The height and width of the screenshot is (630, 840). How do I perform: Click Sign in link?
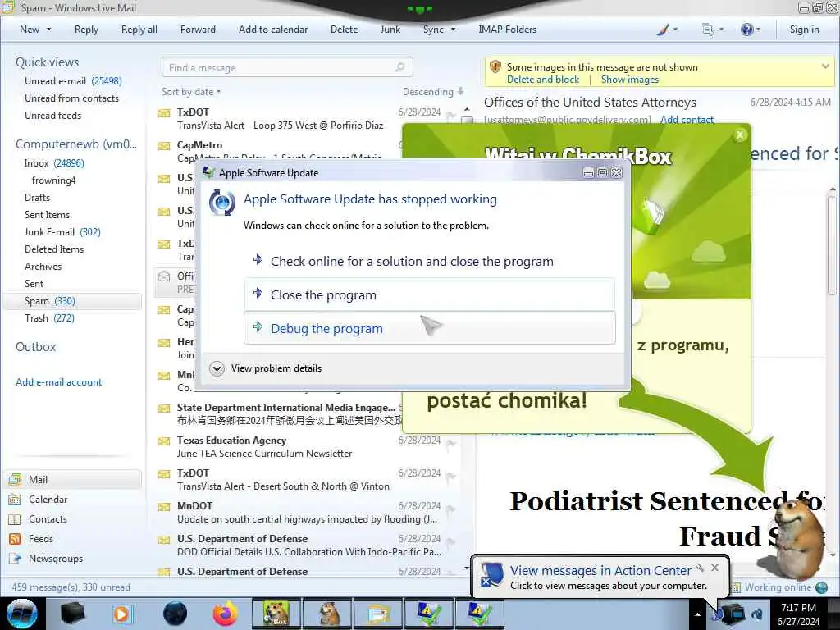(x=804, y=30)
